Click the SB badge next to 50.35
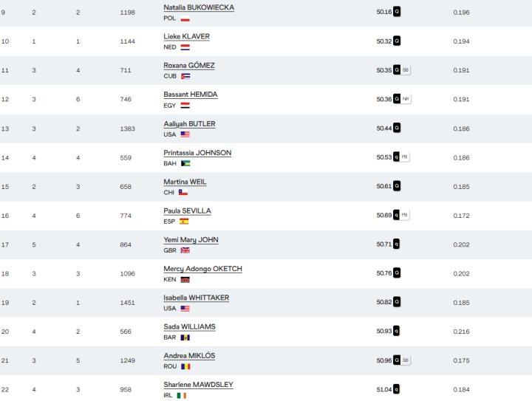532x401 pixels. pos(406,69)
